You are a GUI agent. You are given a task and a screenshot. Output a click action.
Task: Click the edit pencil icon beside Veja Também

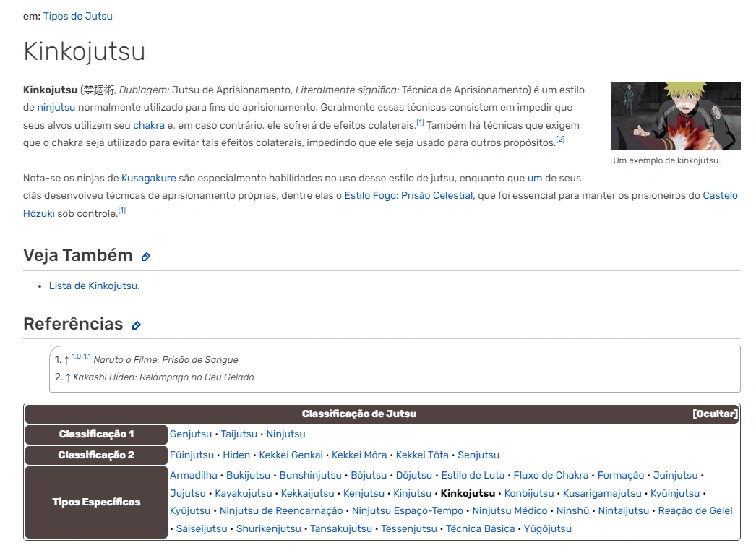tap(146, 256)
